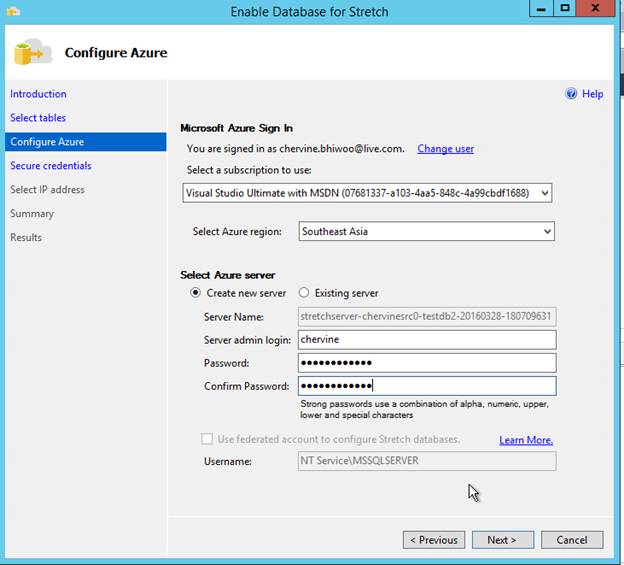
Task: Open the Results step
Action: click(26, 238)
